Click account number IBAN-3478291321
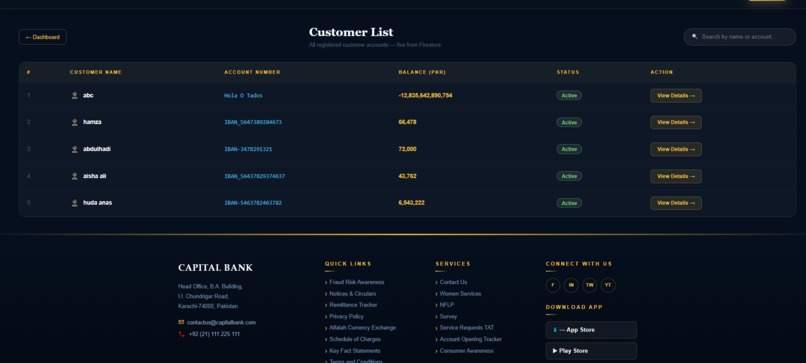This screenshot has height=363, width=806. pyautogui.click(x=248, y=149)
